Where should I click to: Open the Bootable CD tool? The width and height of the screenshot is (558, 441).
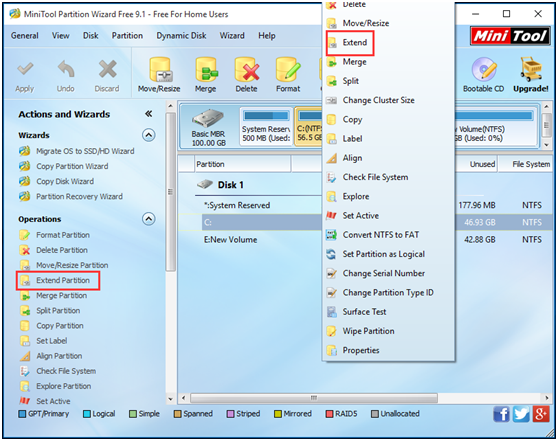(x=484, y=69)
